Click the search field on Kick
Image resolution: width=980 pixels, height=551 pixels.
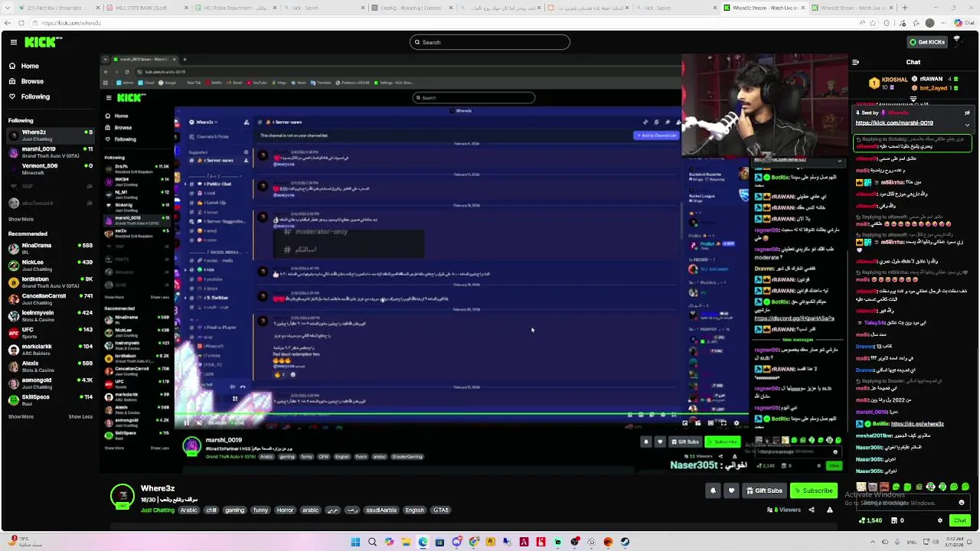tap(490, 42)
